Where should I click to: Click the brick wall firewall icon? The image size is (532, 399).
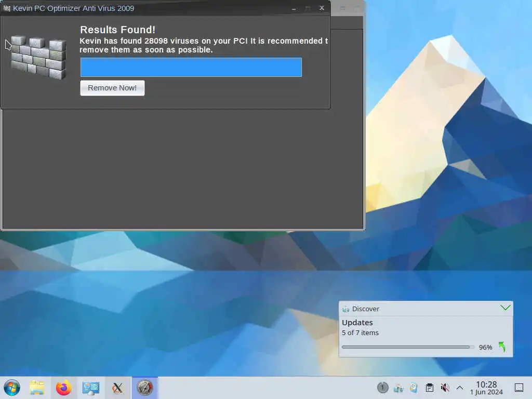click(x=38, y=57)
